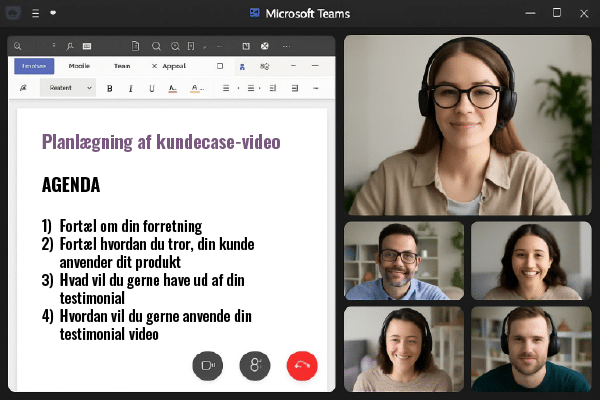This screenshot has height=400, width=600.
Task: Click the participants button in call controls
Action: coord(255,366)
